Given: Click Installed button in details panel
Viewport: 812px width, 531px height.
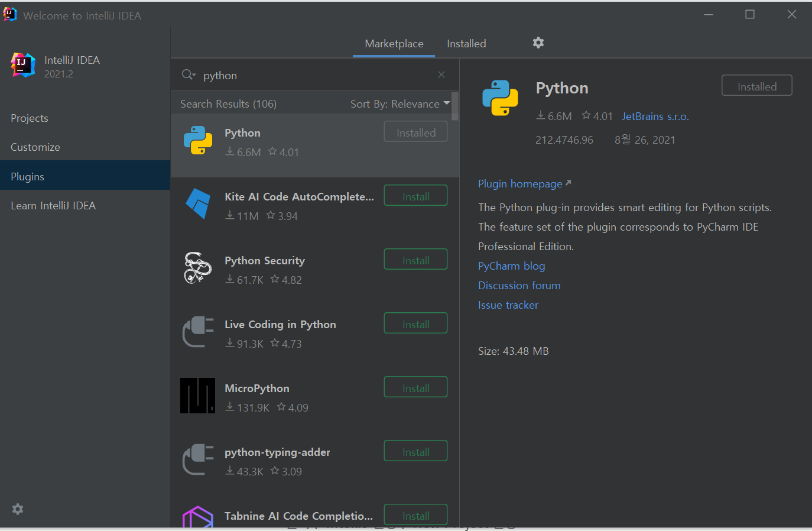Looking at the screenshot, I should tap(756, 86).
